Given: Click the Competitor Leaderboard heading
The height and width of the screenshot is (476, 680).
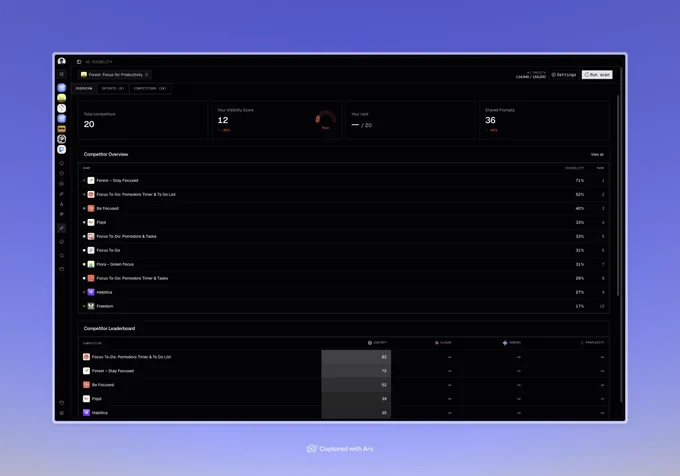Looking at the screenshot, I should pyautogui.click(x=109, y=329).
